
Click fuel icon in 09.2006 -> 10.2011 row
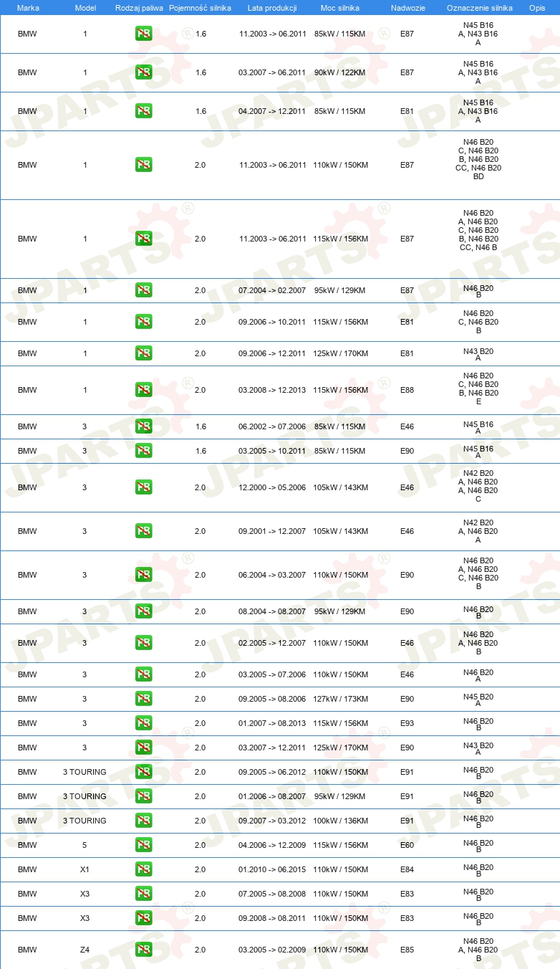point(144,322)
